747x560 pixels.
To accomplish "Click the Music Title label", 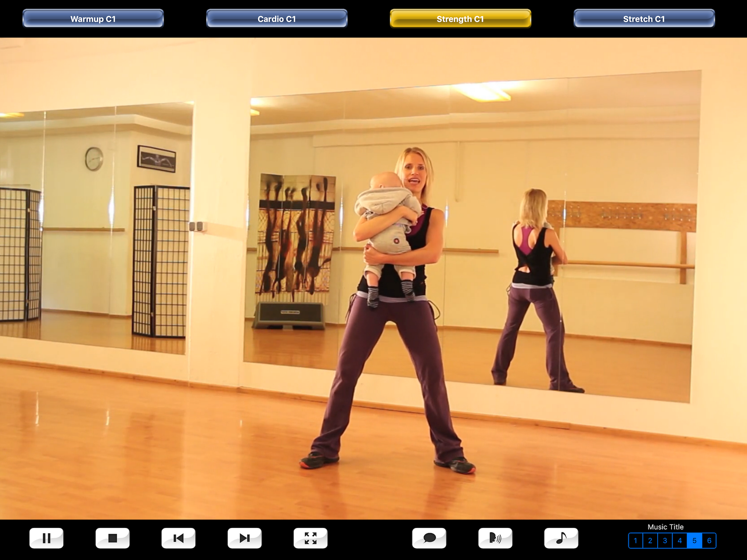I will click(665, 527).
